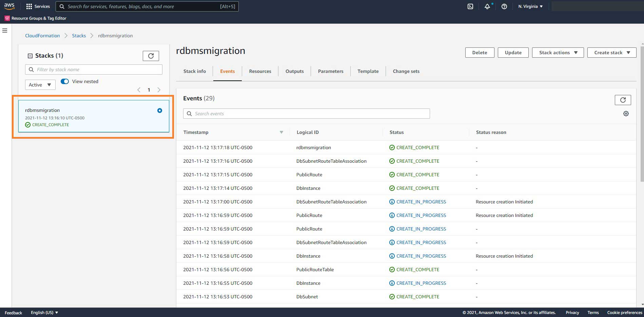
Task: Refresh the Events table
Action: 623,100
